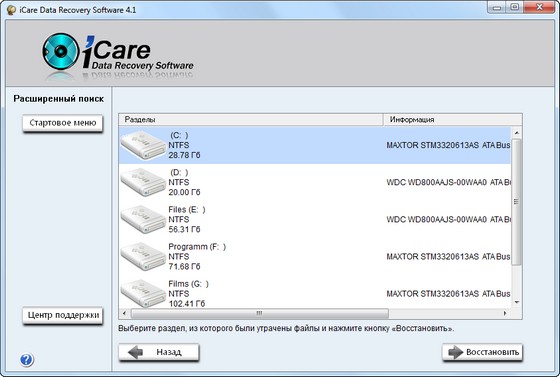
Task: Select the (C: ) partition label
Action: 179,135
